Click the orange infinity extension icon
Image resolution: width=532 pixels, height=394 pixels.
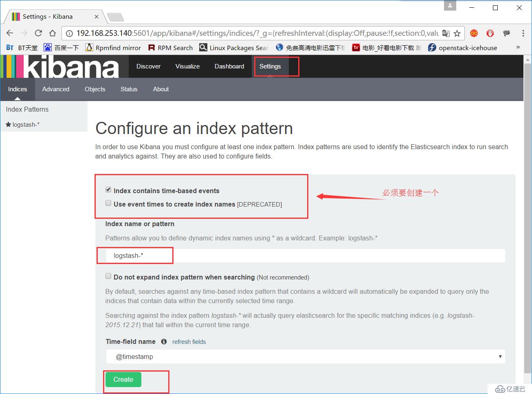click(x=474, y=33)
